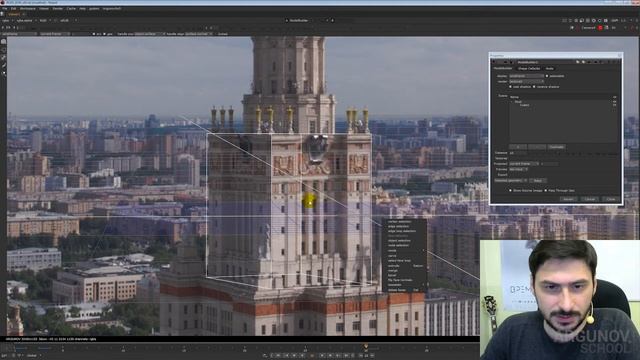Image resolution: width=640 pixels, height=360 pixels.
Task: Click the timeline playhead marker
Action: point(366,347)
